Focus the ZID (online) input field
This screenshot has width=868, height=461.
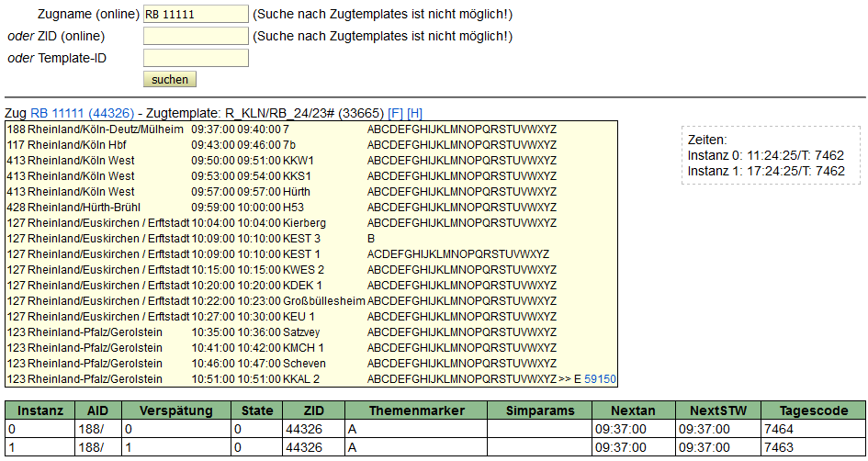[x=196, y=36]
